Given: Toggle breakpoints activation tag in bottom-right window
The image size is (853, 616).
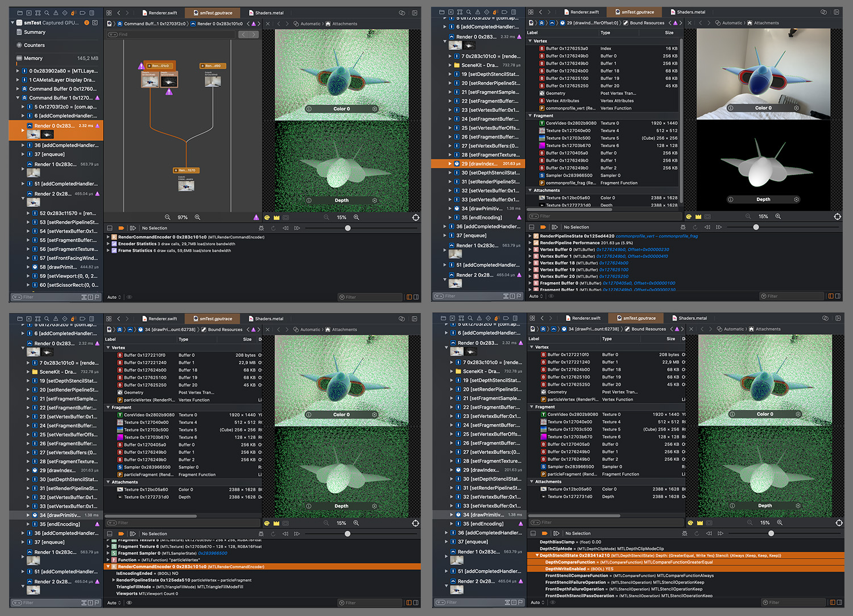Looking at the screenshot, I should click(544, 533).
